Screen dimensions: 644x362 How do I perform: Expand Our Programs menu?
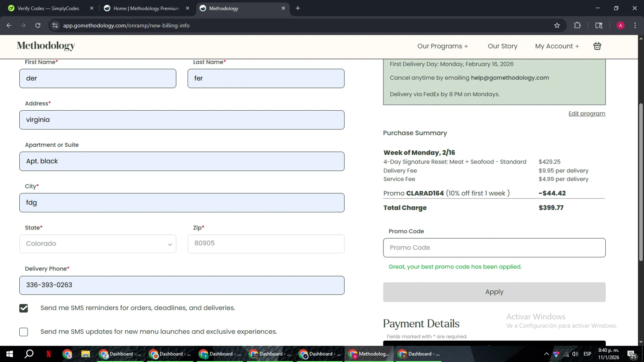(443, 46)
